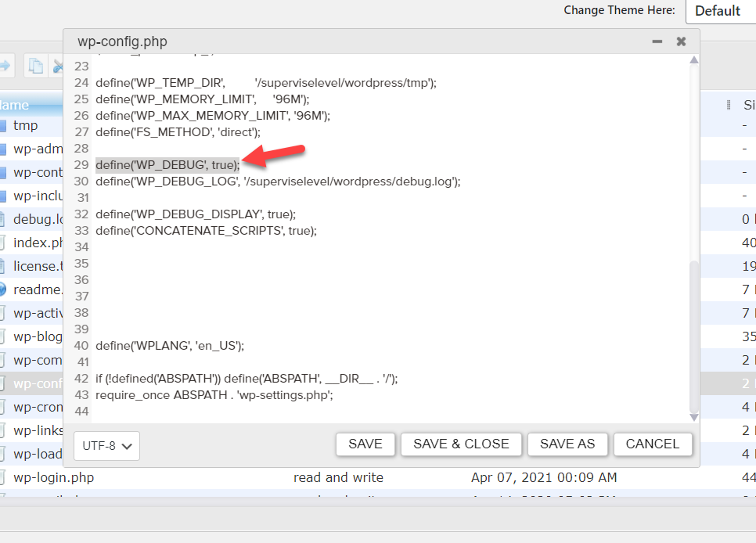Viewport: 756px width, 543px height.
Task: Click the forward arrow icon in toolbar
Action: 5,66
